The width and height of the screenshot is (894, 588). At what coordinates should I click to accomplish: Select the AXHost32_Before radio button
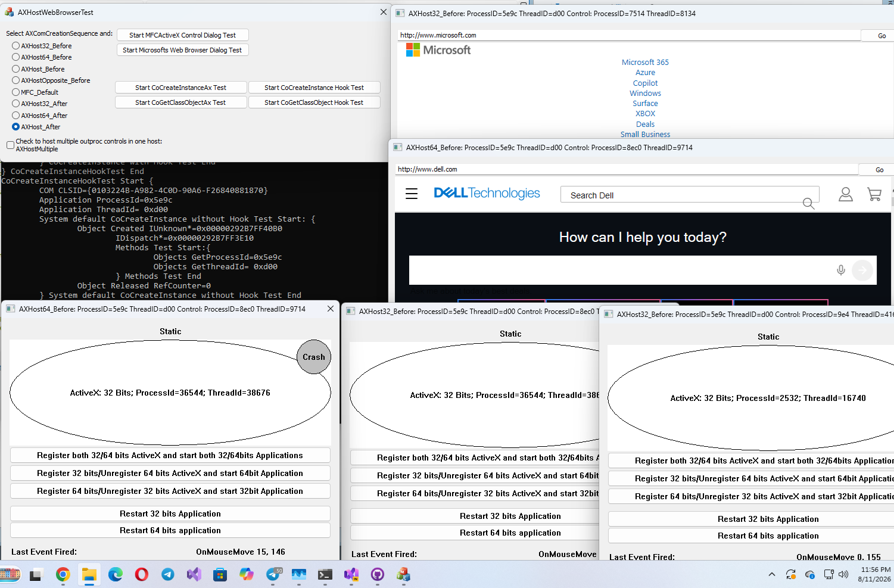[16, 46]
